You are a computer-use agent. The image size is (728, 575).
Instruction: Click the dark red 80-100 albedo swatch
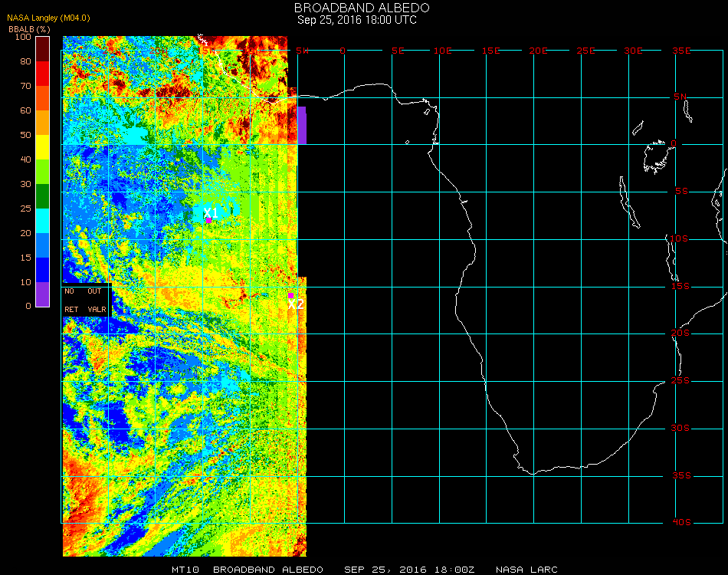click(x=43, y=49)
